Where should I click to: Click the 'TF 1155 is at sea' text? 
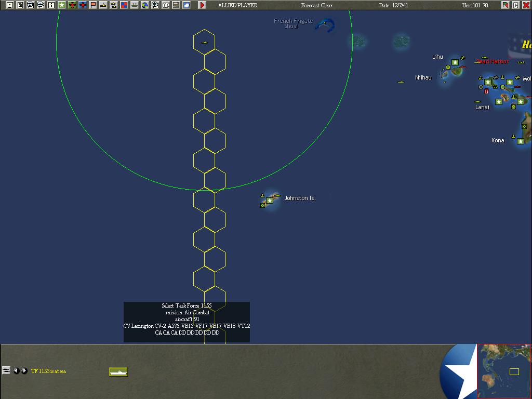(x=48, y=371)
